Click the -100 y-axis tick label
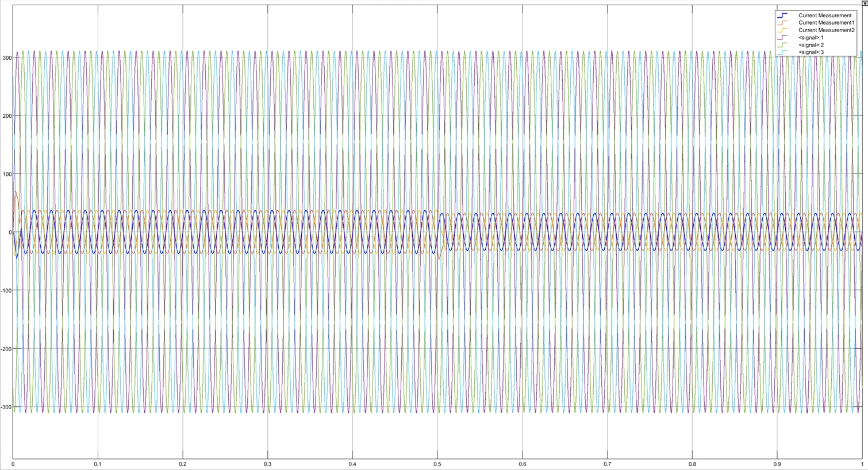Image resolution: width=868 pixels, height=470 pixels. pos(5,291)
